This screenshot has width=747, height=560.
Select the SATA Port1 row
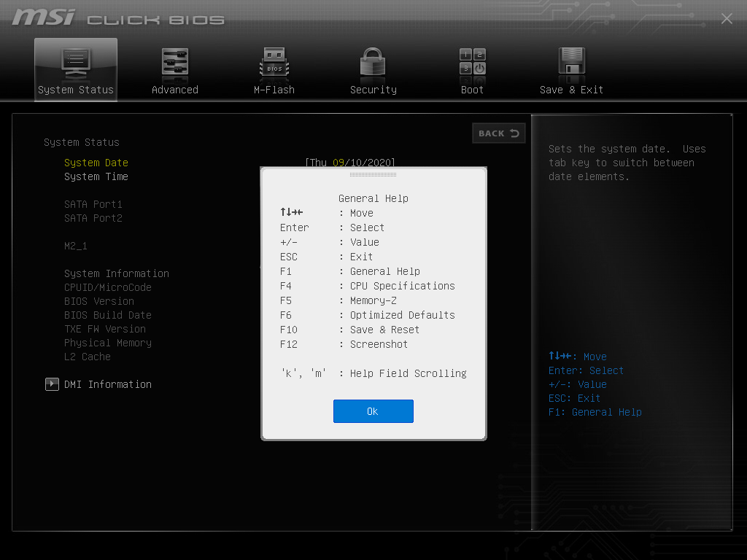pyautogui.click(x=93, y=204)
